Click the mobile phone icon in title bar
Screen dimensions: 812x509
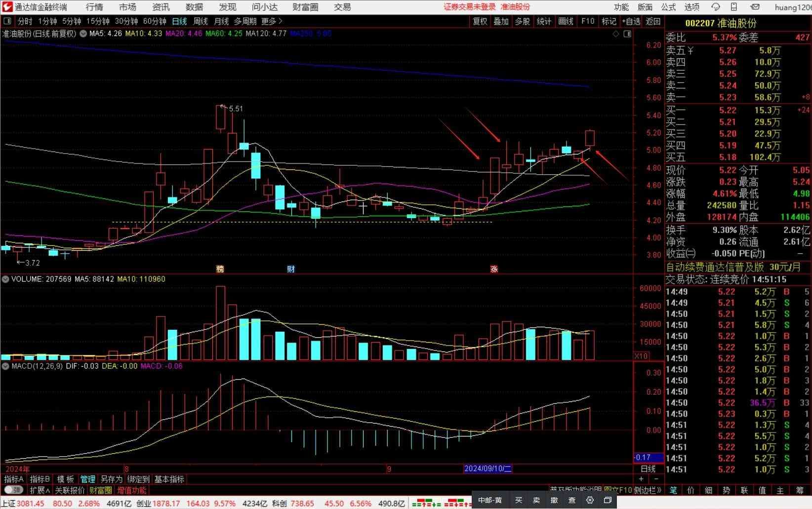(x=734, y=7)
